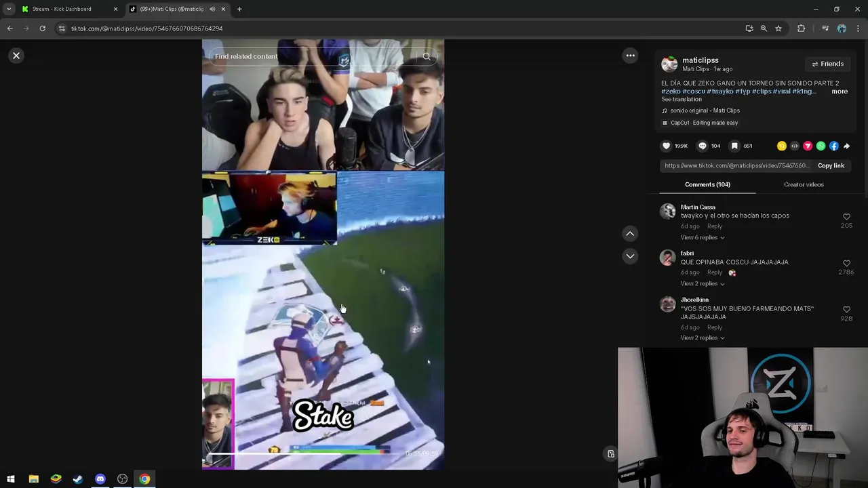Image resolution: width=868 pixels, height=488 pixels.
Task: Click the Copy link button
Action: click(831, 165)
